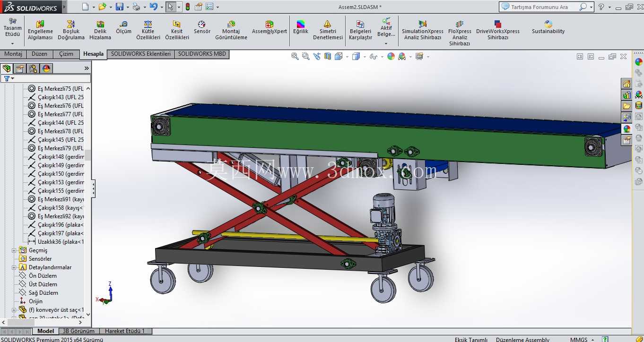This screenshot has height=342, width=644.
Task: Switch to the ConfigurationManager panel tab
Action: tap(33, 68)
